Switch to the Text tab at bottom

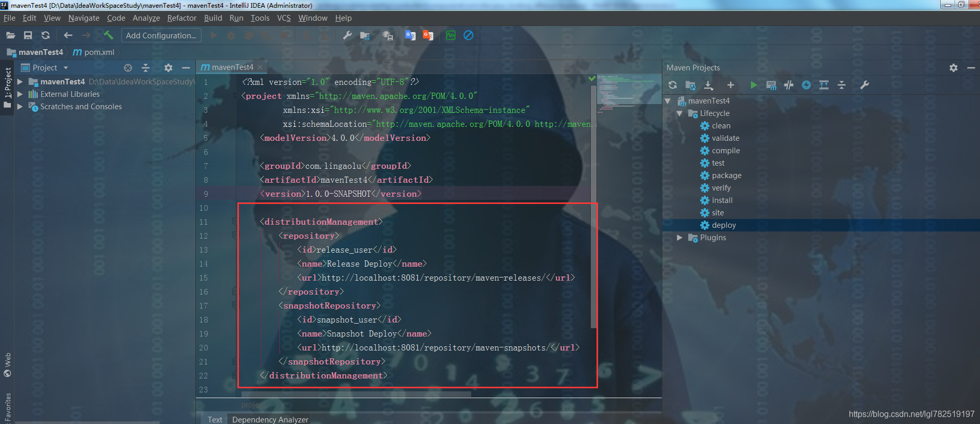pyautogui.click(x=215, y=419)
